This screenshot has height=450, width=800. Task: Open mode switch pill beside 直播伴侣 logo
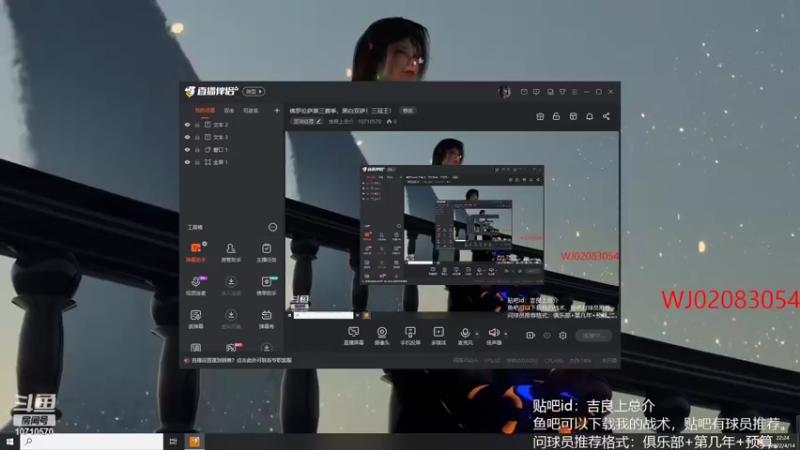pos(254,91)
